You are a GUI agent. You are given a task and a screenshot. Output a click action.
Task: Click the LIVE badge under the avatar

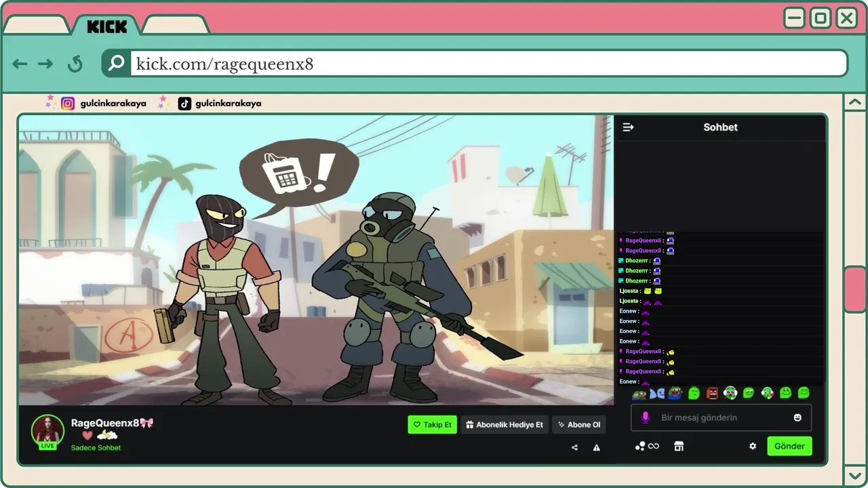pos(47,446)
